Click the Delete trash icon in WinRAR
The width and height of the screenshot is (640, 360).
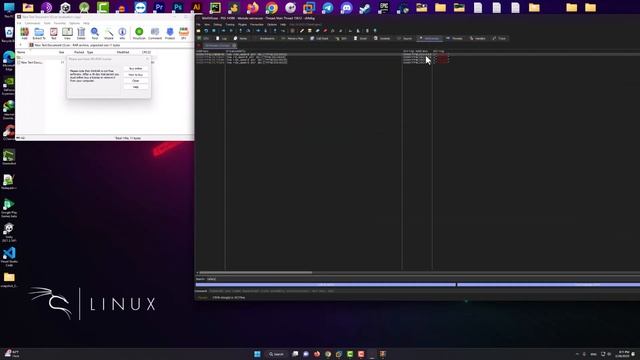pyautogui.click(x=81, y=33)
